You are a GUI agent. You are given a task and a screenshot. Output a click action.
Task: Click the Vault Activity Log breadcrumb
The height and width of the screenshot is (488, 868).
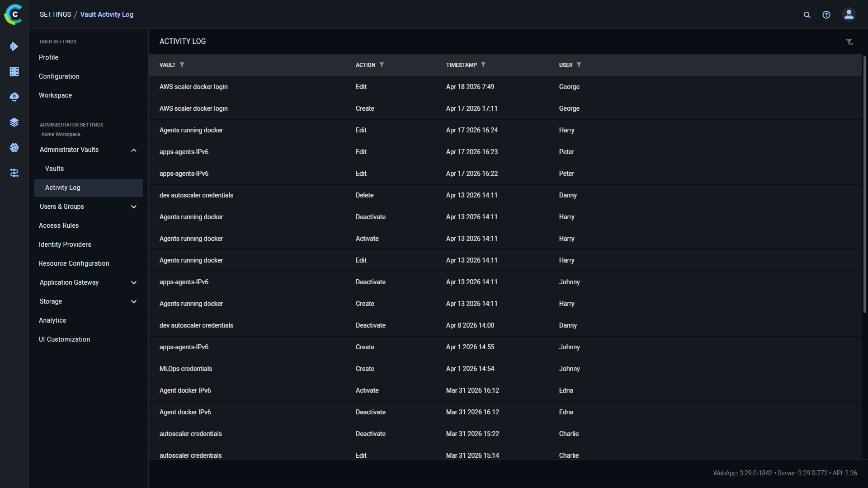[107, 14]
